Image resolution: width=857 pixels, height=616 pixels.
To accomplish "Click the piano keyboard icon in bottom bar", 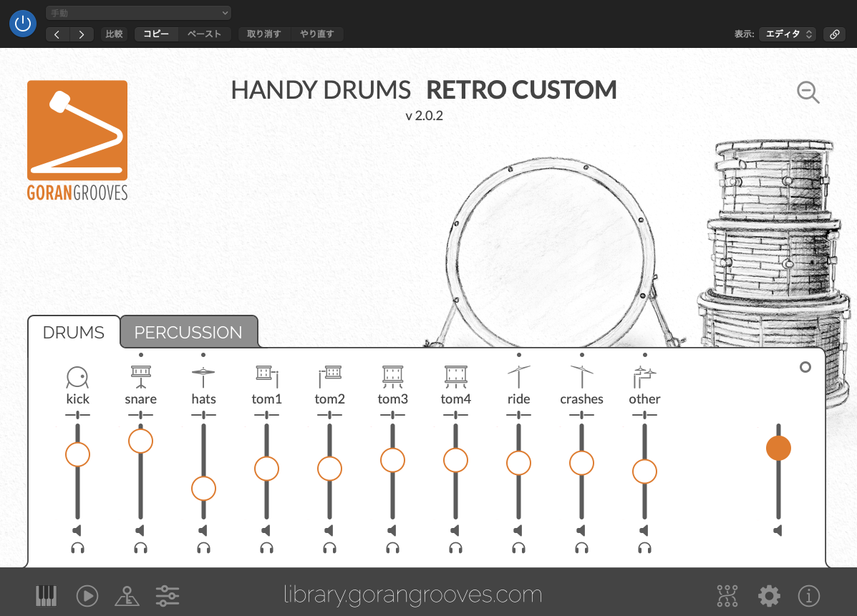I will (x=46, y=595).
